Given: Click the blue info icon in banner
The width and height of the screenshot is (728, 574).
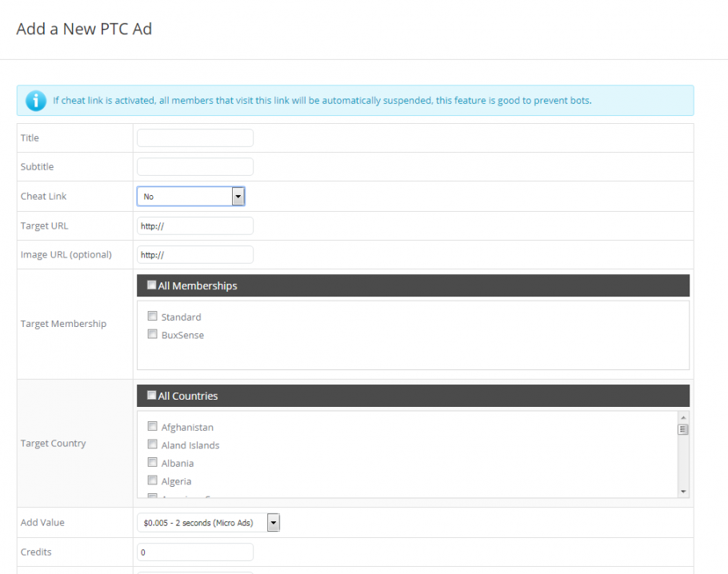Looking at the screenshot, I should (36, 101).
